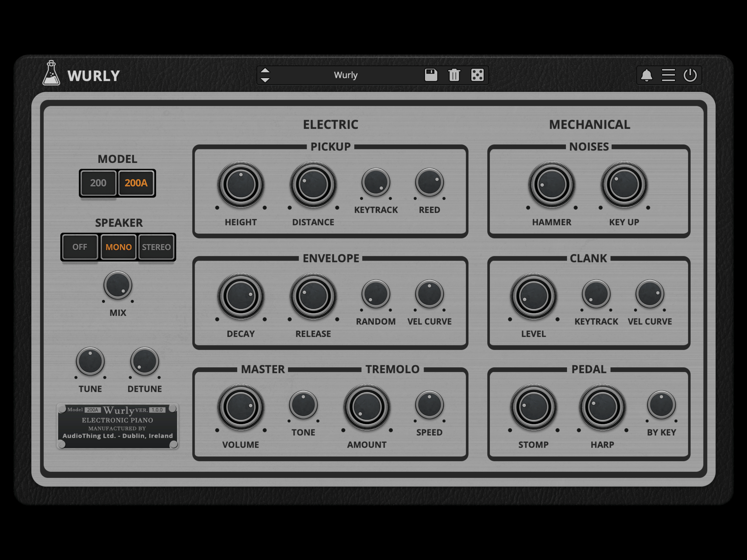Click the clank VEL CURVE knob

pos(650,294)
